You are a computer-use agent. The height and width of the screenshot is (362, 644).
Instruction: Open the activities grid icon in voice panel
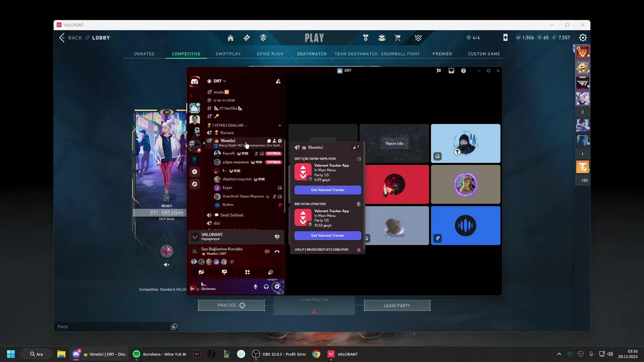[x=248, y=272]
